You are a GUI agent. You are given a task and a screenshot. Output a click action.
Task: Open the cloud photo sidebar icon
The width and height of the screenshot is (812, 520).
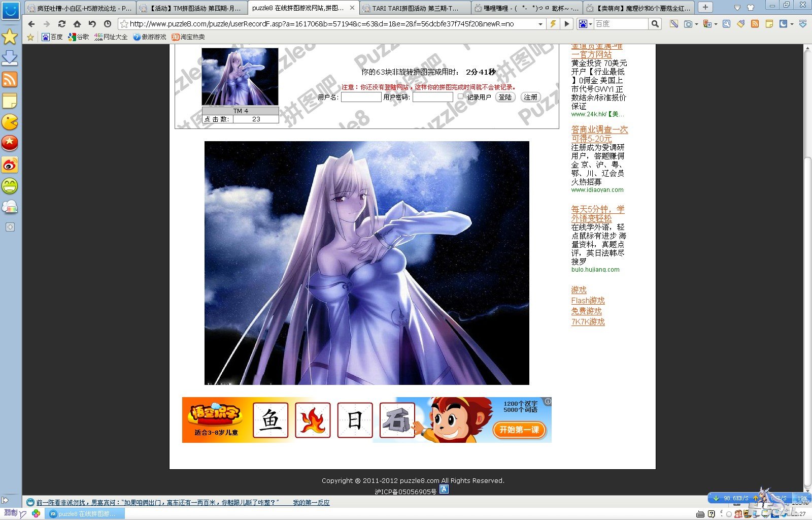pyautogui.click(x=10, y=207)
